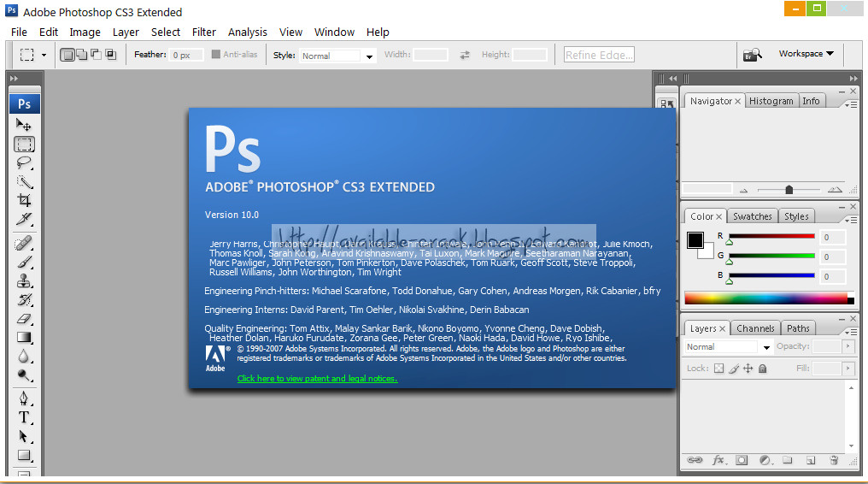Open the Filter menu

[203, 32]
